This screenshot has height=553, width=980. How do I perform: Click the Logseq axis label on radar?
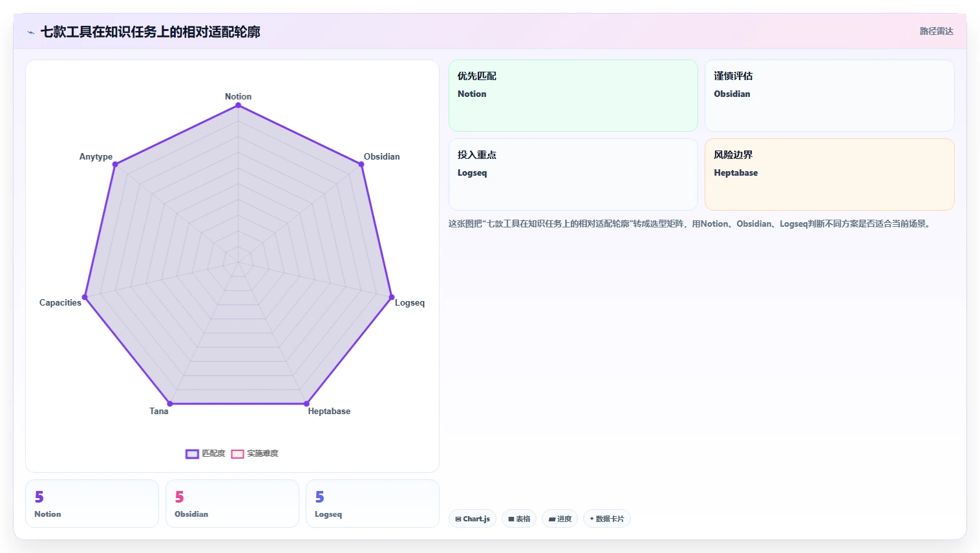pos(410,302)
